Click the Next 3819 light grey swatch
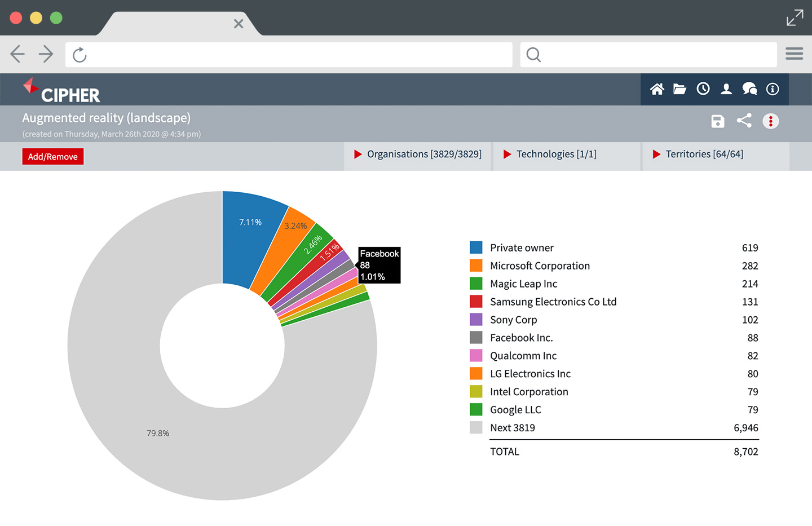 click(476, 428)
